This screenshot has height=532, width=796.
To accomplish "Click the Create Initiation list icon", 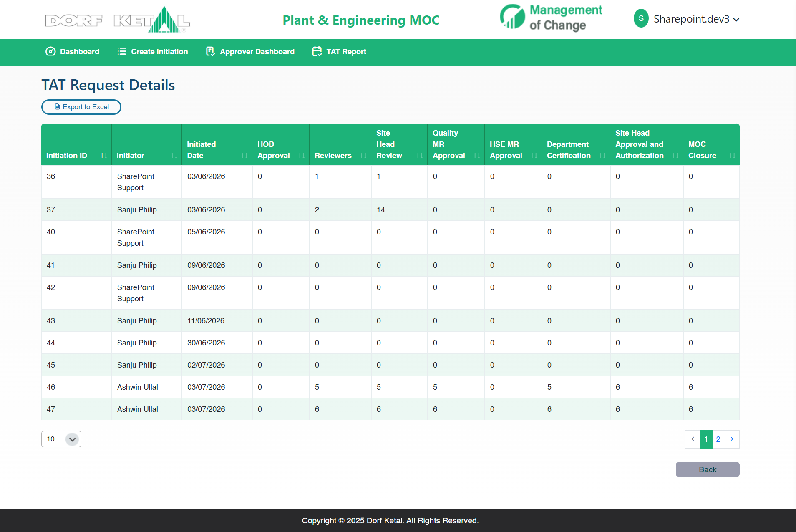I will point(122,51).
